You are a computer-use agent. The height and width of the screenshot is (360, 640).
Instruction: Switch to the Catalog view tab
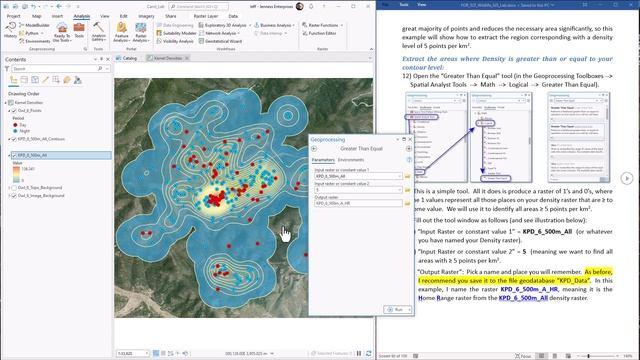tap(127, 58)
